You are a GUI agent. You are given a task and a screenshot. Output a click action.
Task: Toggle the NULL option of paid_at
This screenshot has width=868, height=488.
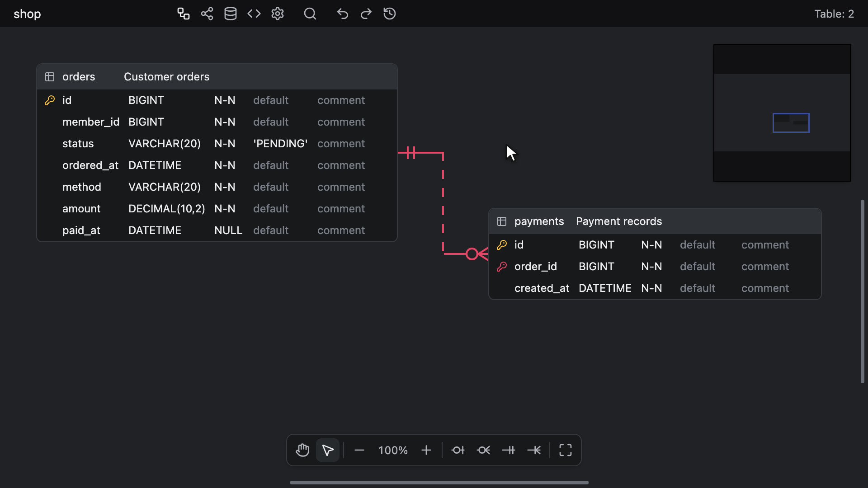click(228, 230)
